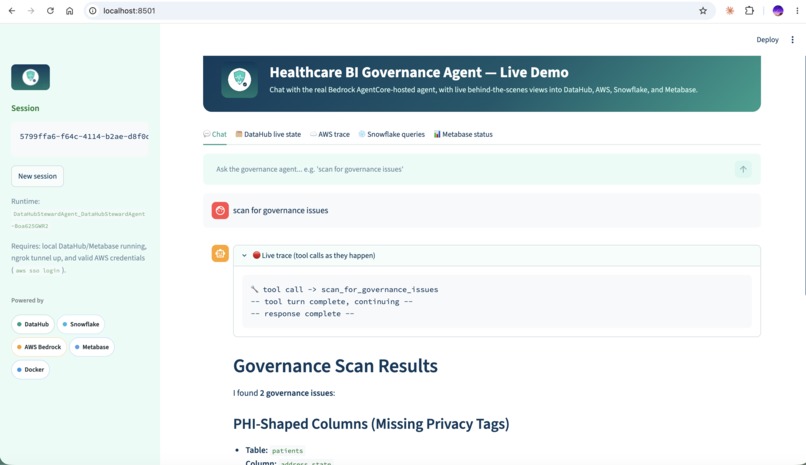This screenshot has height=465, width=806.
Task: Open the Extensions puzzle icon
Action: [x=749, y=11]
